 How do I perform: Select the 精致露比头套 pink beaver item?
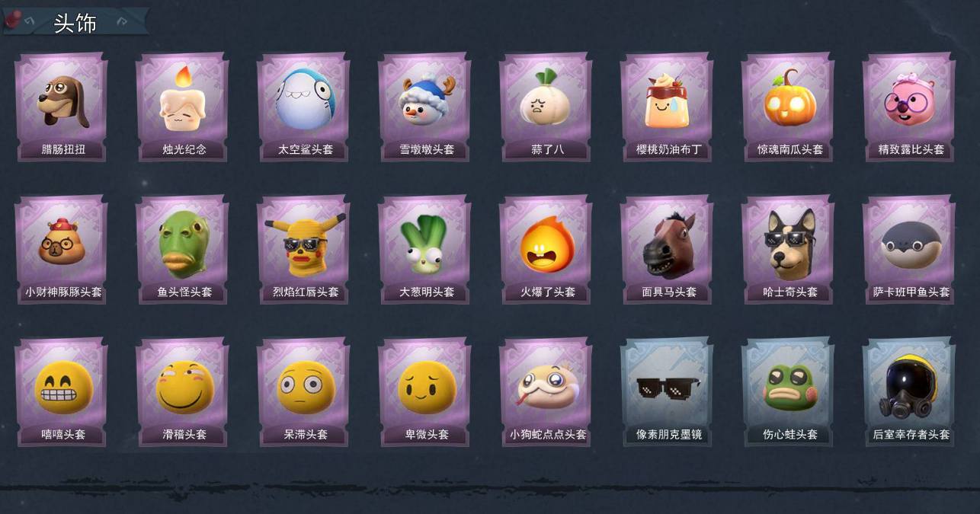click(x=910, y=107)
